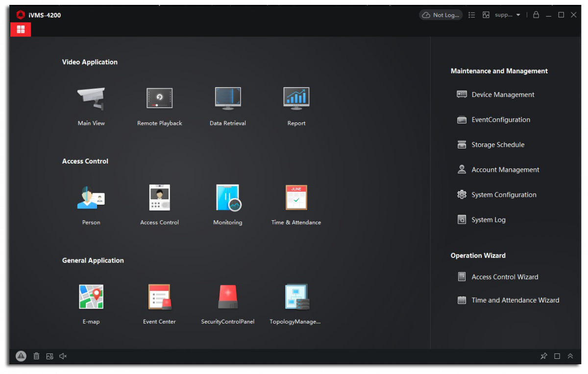Clear alarm info with trash icon
This screenshot has width=588, height=374.
(x=36, y=356)
